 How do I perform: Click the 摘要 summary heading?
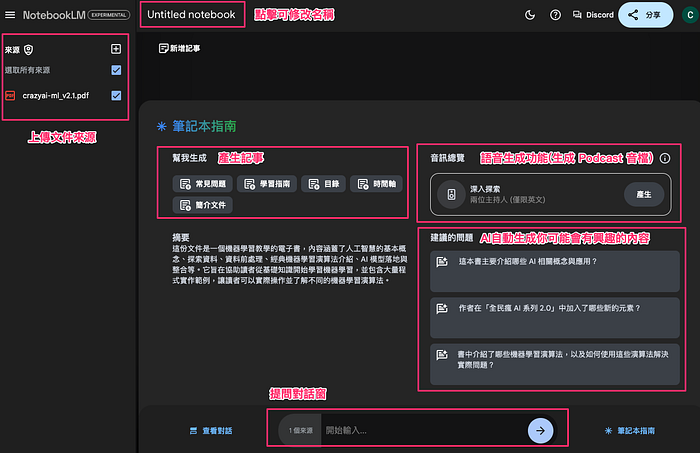pos(181,237)
